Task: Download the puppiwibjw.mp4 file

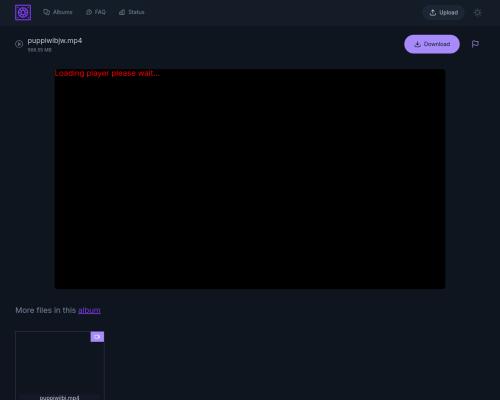Action: [432, 44]
